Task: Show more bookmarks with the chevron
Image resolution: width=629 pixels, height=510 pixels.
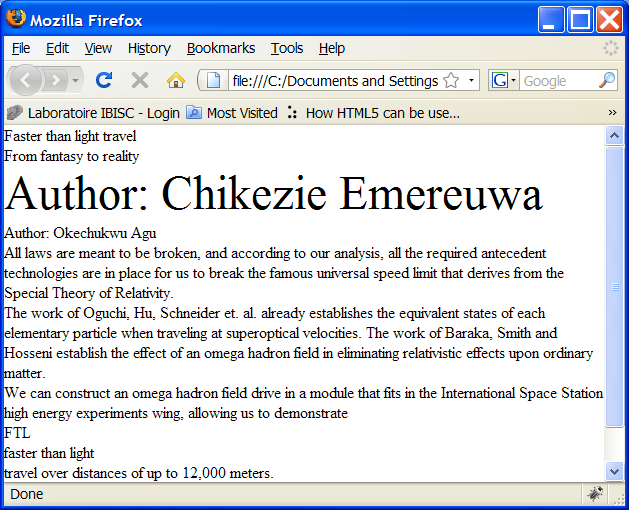Action: tap(612, 112)
